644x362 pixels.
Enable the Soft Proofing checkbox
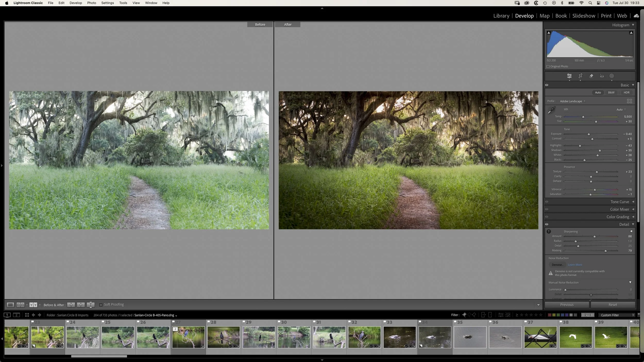(x=101, y=305)
